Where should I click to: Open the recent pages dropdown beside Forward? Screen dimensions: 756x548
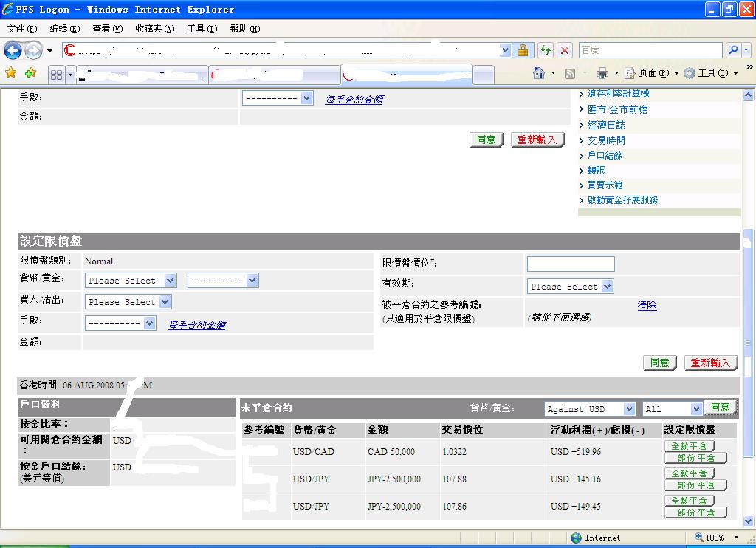click(x=49, y=50)
